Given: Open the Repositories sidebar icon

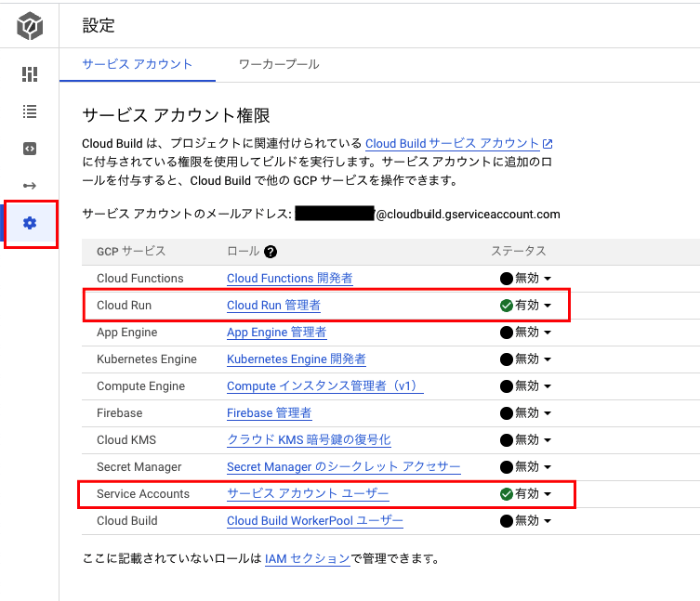Looking at the screenshot, I should pos(30,149).
